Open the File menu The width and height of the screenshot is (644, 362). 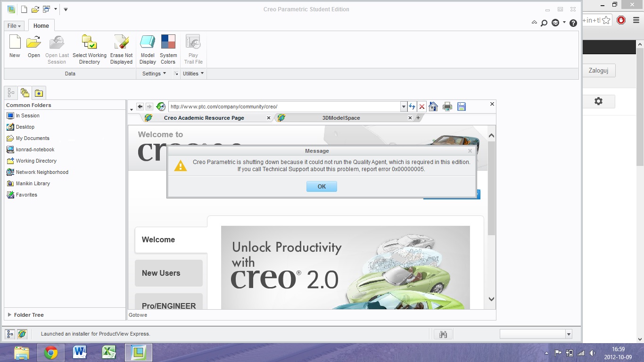click(x=14, y=26)
